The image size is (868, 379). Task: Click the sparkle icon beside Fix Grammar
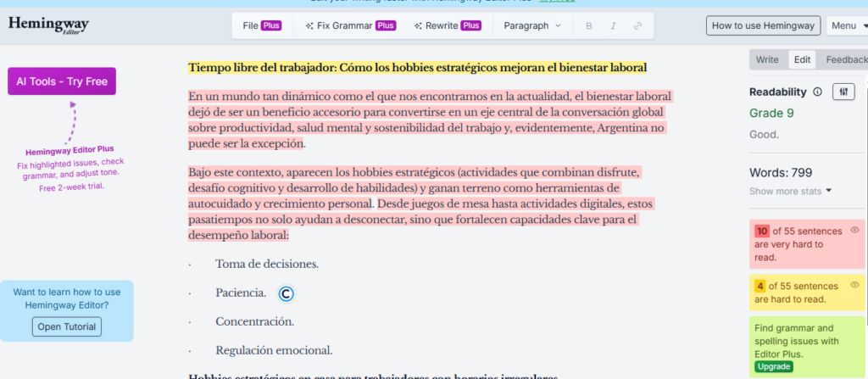(x=309, y=26)
